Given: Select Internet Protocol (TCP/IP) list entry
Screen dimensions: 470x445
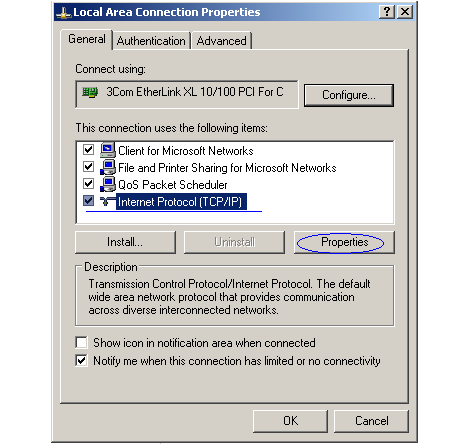Looking at the screenshot, I should tap(180, 202).
